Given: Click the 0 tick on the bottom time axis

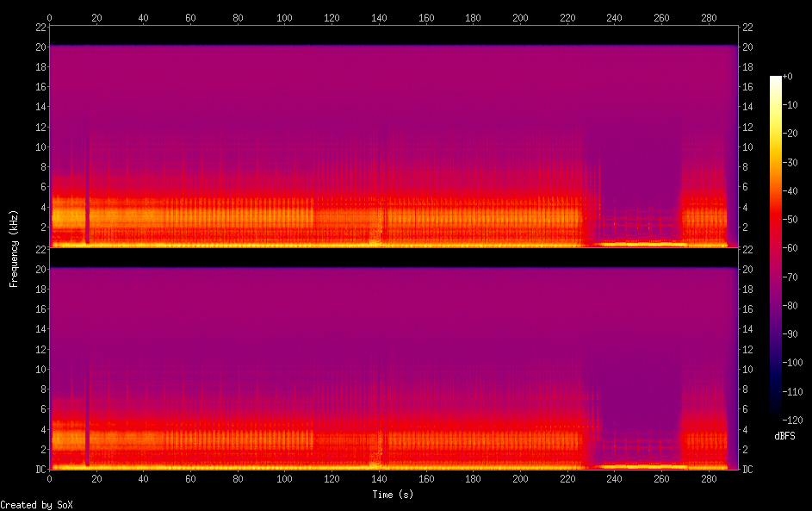Looking at the screenshot, I should 50,478.
